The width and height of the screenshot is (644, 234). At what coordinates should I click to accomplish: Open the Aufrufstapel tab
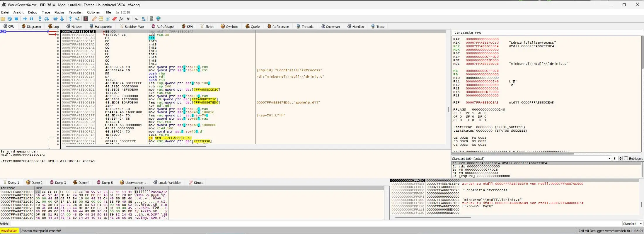click(163, 26)
